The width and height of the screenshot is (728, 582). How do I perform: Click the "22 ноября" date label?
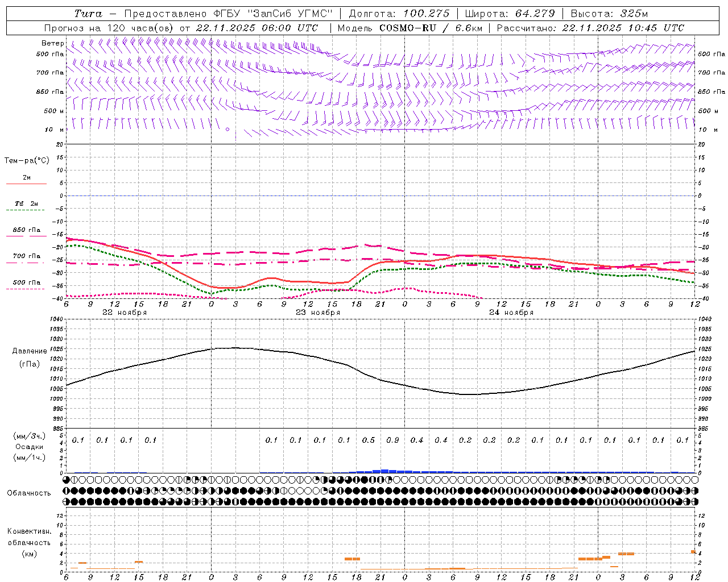coord(125,313)
